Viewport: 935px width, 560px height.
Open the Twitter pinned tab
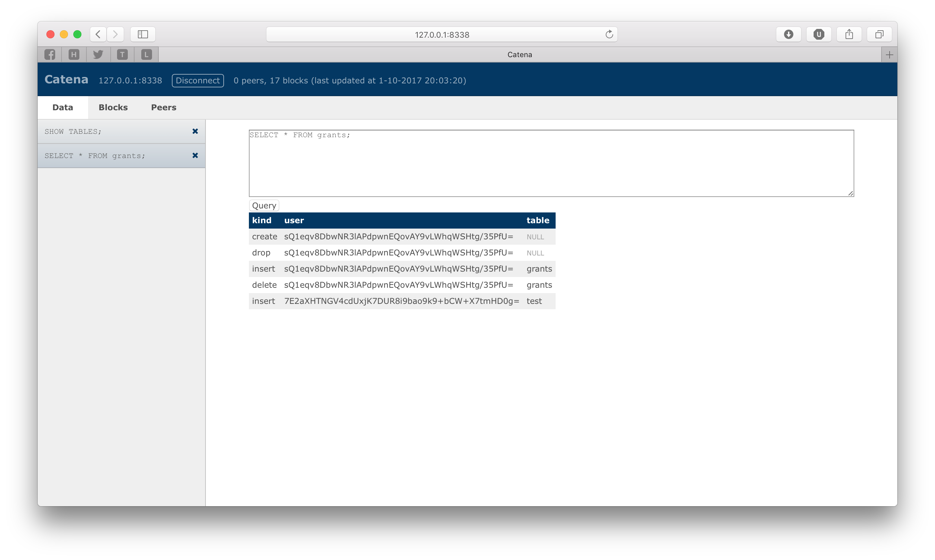pyautogui.click(x=98, y=55)
